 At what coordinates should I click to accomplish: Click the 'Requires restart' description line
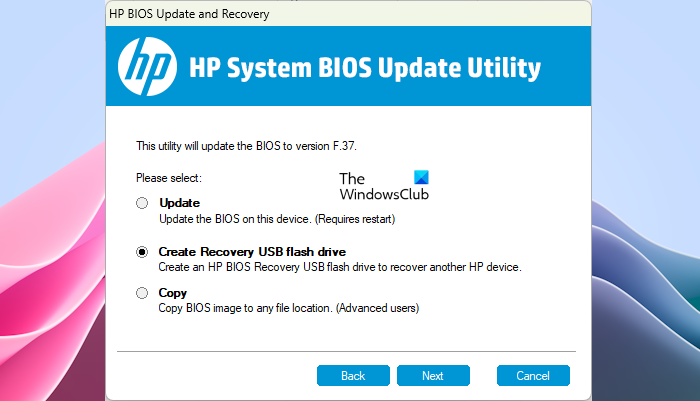click(x=277, y=219)
